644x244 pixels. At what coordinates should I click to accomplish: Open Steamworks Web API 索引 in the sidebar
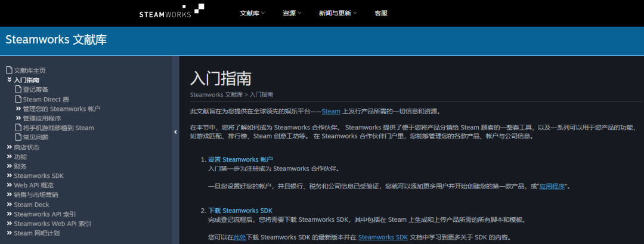[52, 224]
